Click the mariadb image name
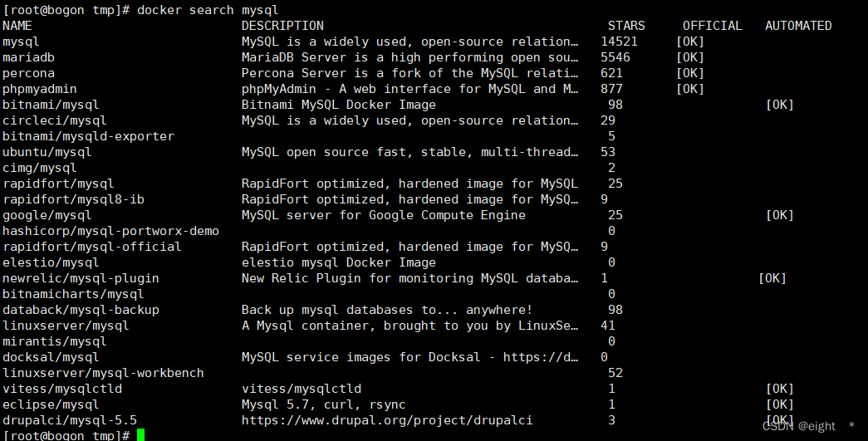This screenshot has width=868, height=441. (28, 57)
